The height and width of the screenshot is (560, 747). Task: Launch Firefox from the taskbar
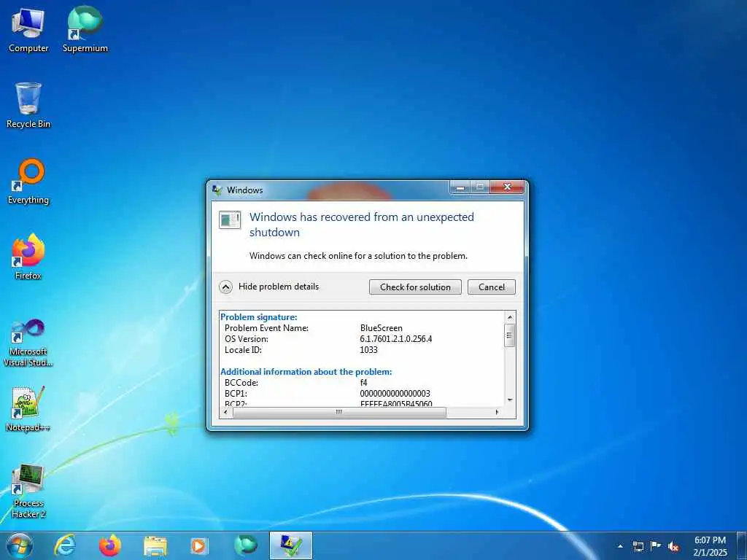pos(110,545)
